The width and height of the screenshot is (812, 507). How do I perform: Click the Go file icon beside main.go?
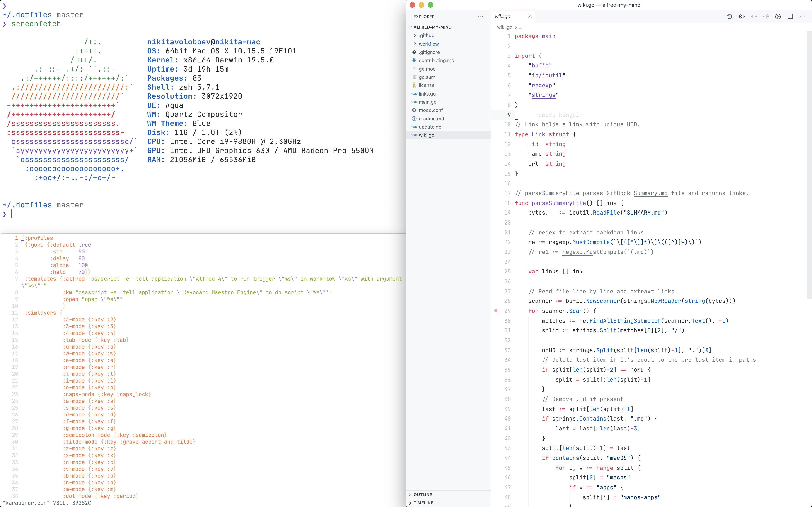tap(415, 102)
